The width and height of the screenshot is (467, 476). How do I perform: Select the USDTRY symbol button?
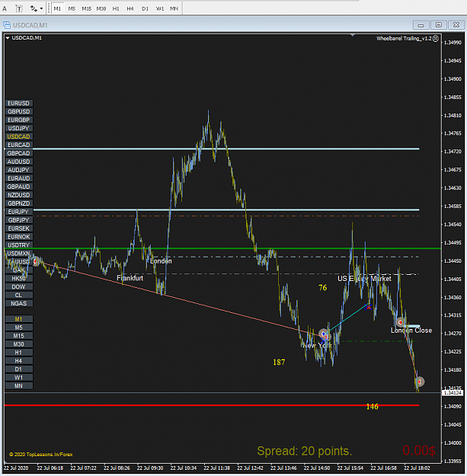tap(19, 245)
